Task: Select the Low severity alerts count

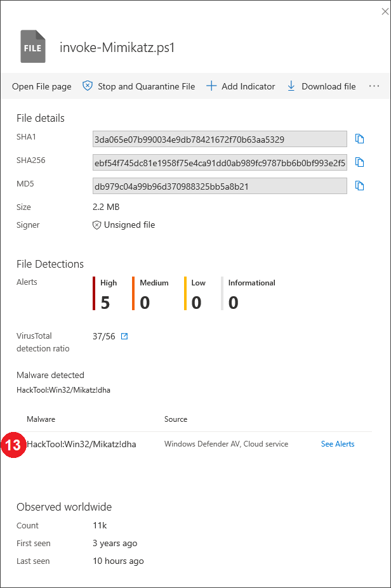Action: [x=196, y=303]
